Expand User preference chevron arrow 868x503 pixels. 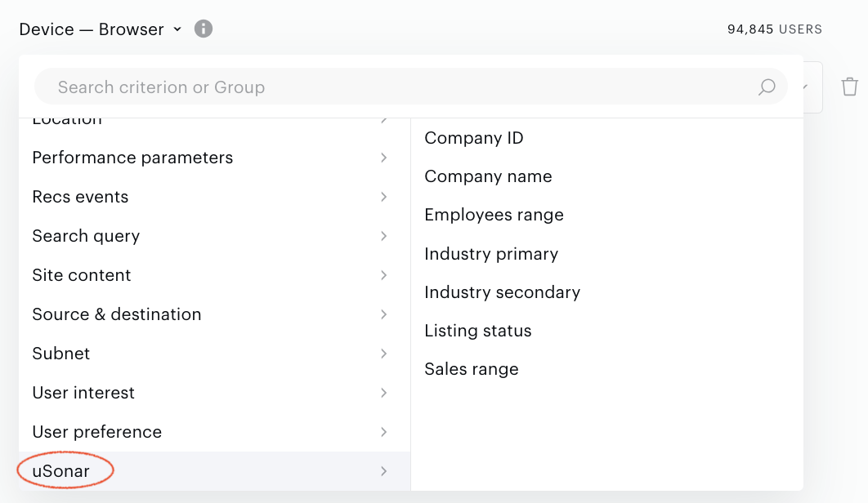click(383, 432)
